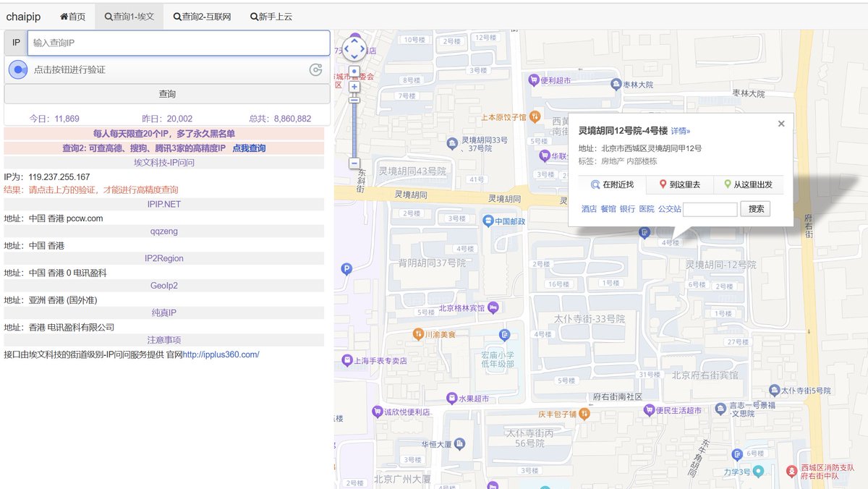Image resolution: width=868 pixels, height=489 pixels.
Task: Click the 注意事项 section header
Action: tap(164, 340)
